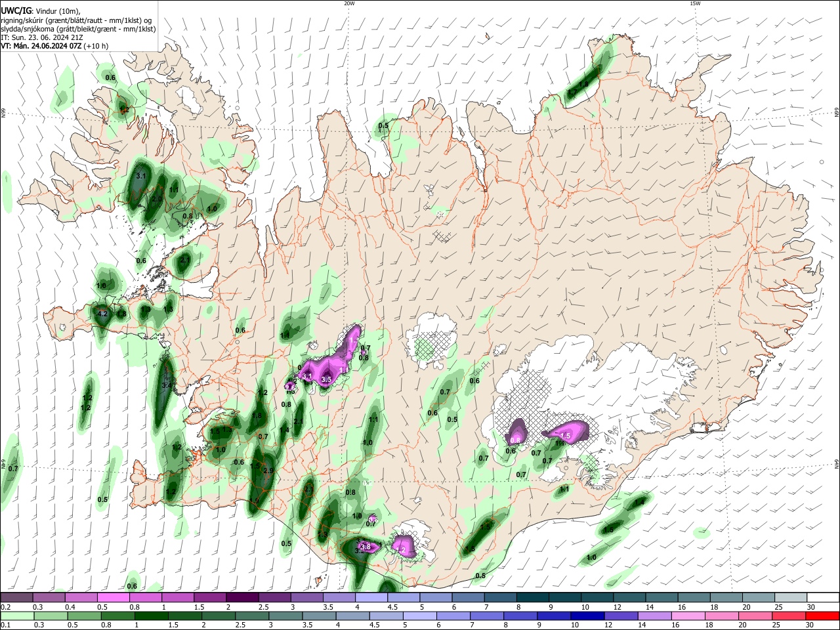Select the light violet swatch at 14, lower legend
This screenshot has width=840, height=630.
(x=655, y=616)
